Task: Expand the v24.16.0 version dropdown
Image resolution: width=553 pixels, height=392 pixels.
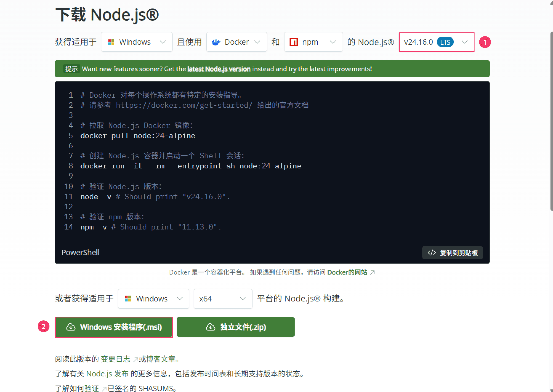Action: pyautogui.click(x=436, y=42)
